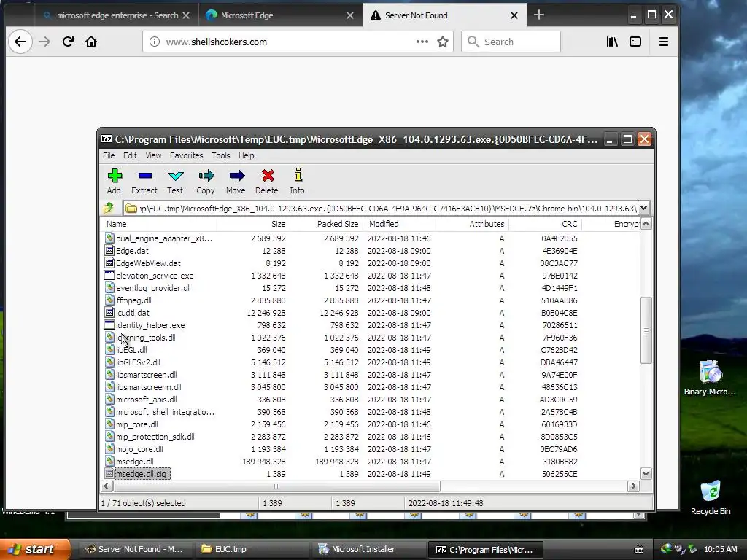Viewport: 747px width, 560px height.
Task: Sort by CRC column header
Action: (x=545, y=224)
